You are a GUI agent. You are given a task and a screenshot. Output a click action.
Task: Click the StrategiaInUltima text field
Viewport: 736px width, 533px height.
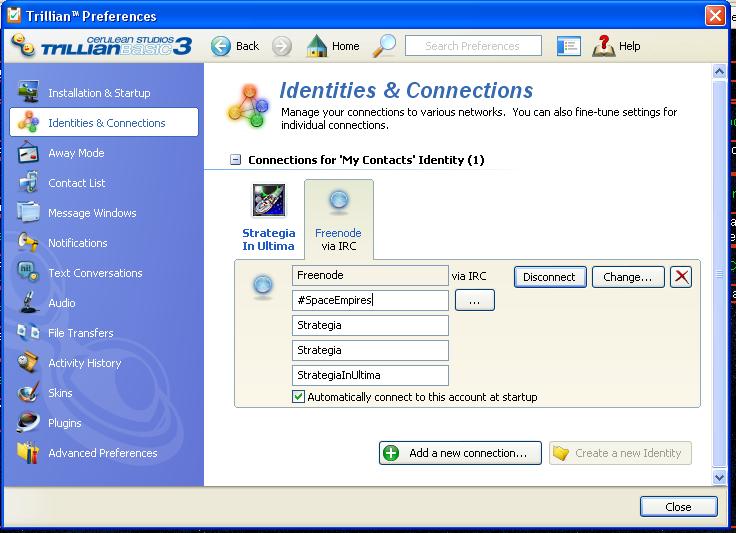[370, 375]
